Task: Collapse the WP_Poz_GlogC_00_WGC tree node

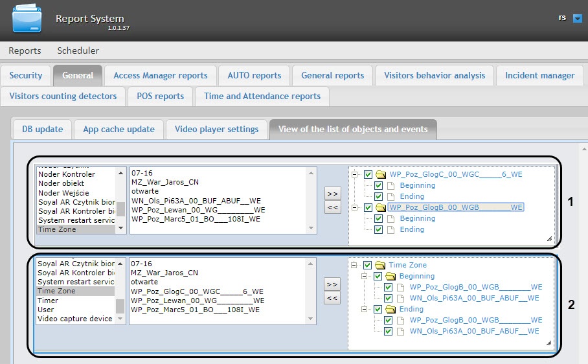Action: [354, 174]
